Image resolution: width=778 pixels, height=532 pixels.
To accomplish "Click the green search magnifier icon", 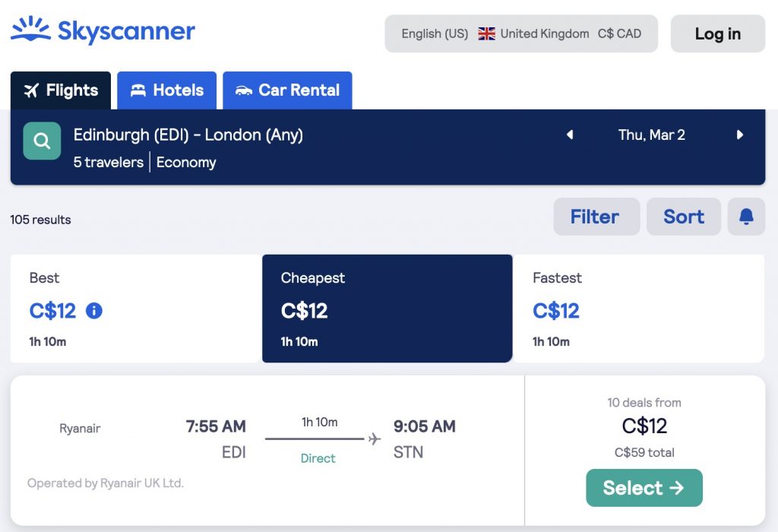I will click(x=43, y=141).
